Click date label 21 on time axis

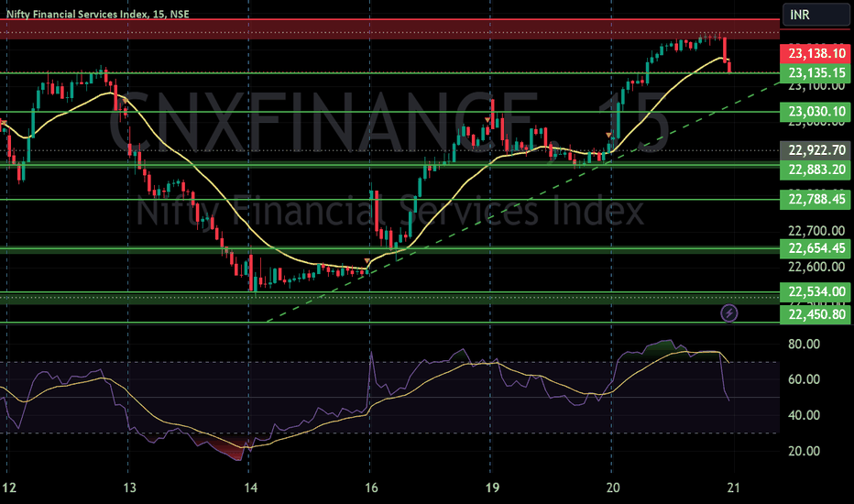(734, 488)
